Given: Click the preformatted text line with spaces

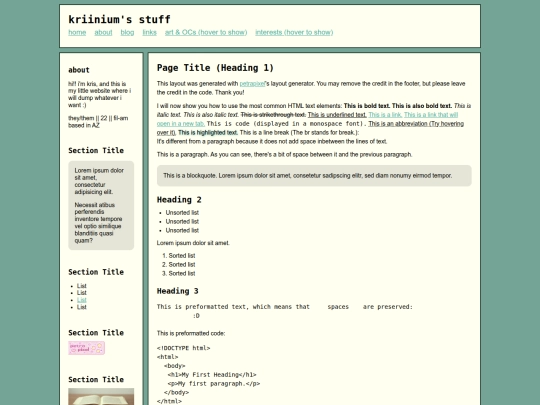Looking at the screenshot, I should (x=284, y=307).
